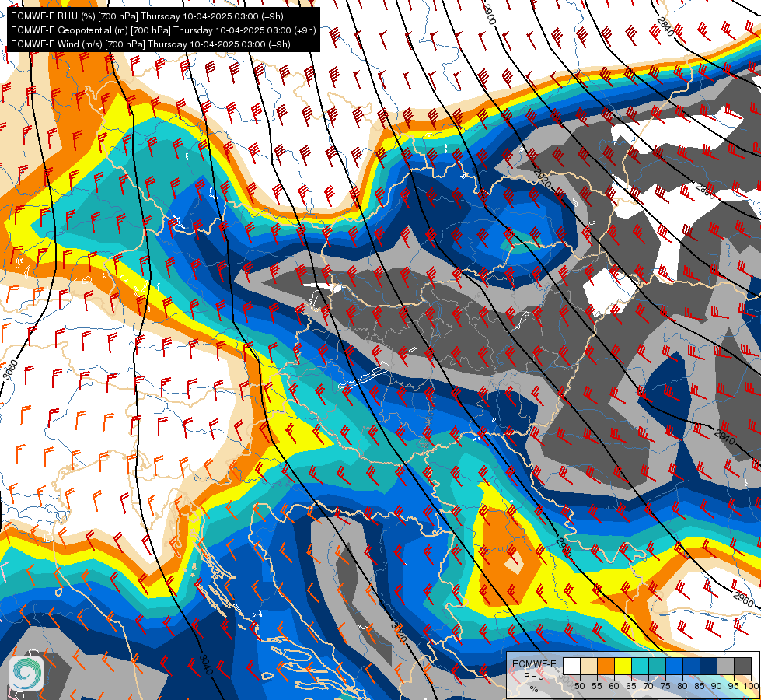The width and height of the screenshot is (761, 700).
Task: Click the legend tick value '90'
Action: tap(717, 686)
